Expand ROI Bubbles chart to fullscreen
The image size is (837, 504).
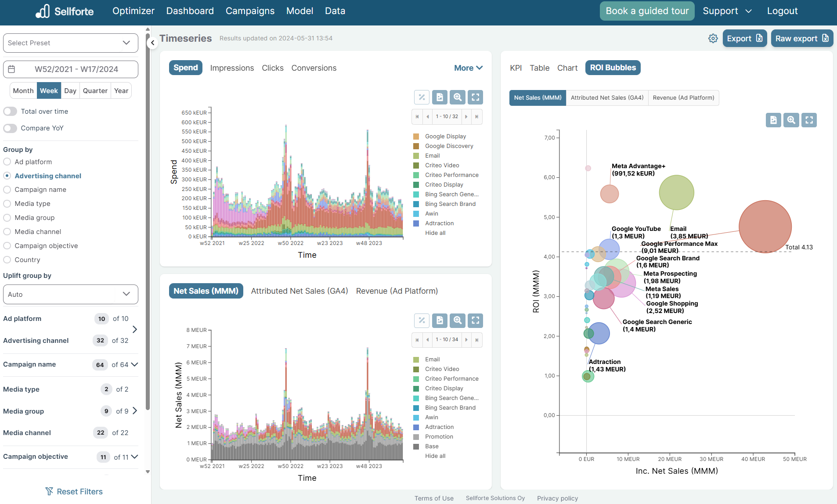click(809, 120)
